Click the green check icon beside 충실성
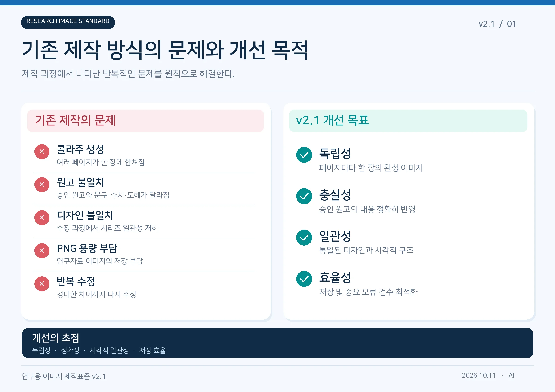The height and width of the screenshot is (392, 555). [304, 196]
